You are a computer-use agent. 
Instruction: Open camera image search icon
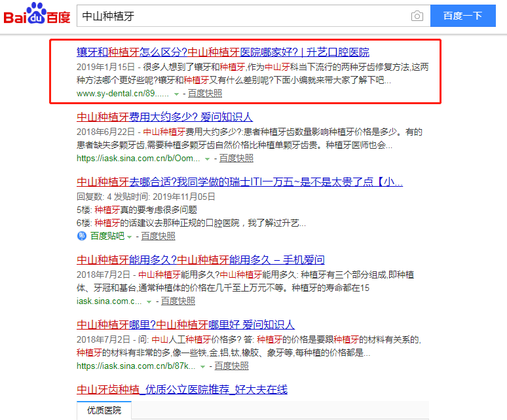point(417,16)
